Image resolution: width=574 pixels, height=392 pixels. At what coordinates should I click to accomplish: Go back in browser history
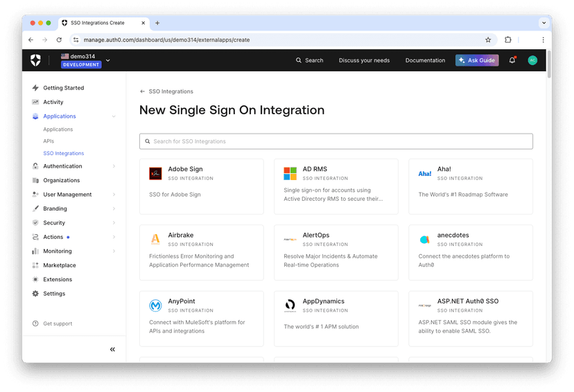tap(31, 40)
